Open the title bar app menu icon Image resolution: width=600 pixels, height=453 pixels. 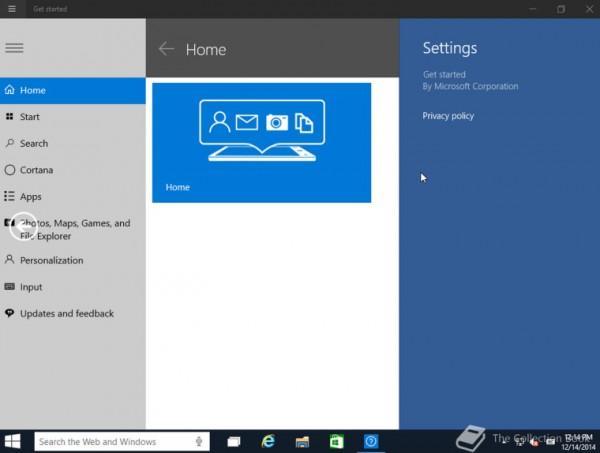click(10, 9)
